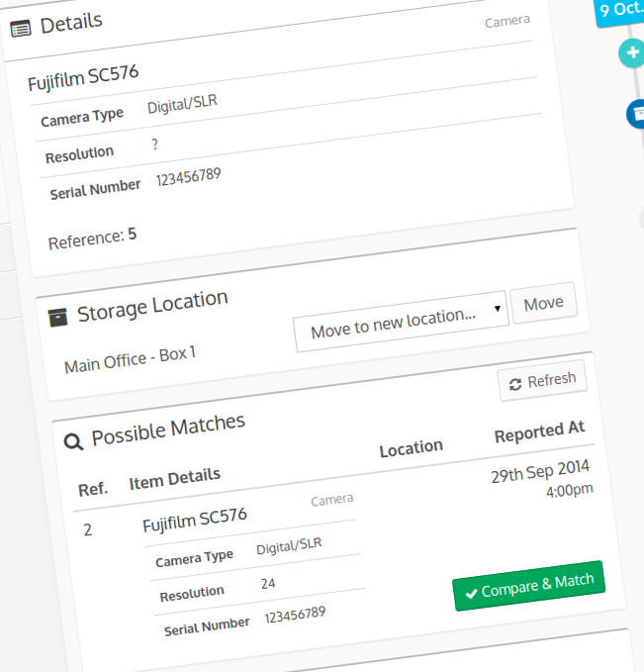This screenshot has width=644, height=672.
Task: Click the teal plus timeline icon
Action: point(632,53)
